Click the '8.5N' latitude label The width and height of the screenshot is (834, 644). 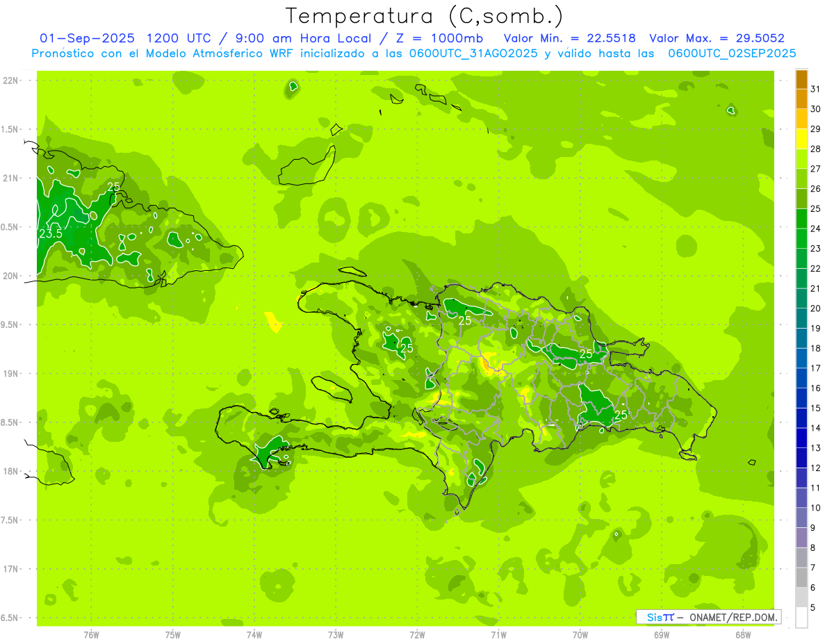pos(10,422)
